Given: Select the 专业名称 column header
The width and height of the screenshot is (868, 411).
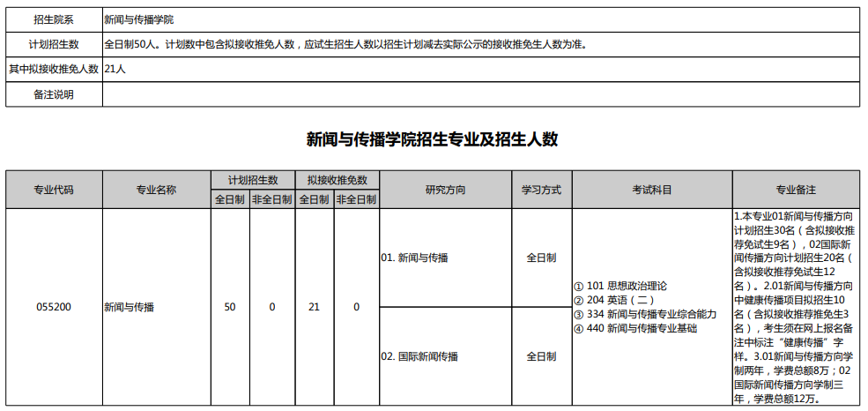Looking at the screenshot, I should pyautogui.click(x=156, y=190).
